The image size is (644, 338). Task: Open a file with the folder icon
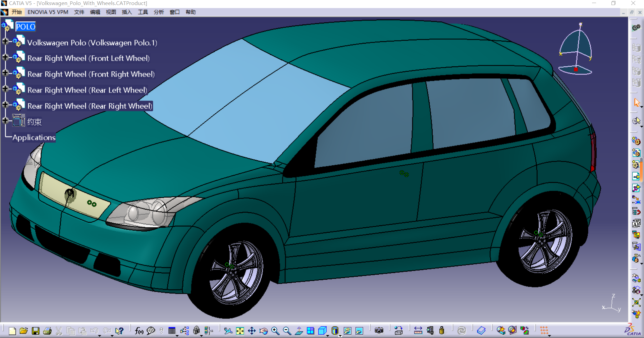23,331
